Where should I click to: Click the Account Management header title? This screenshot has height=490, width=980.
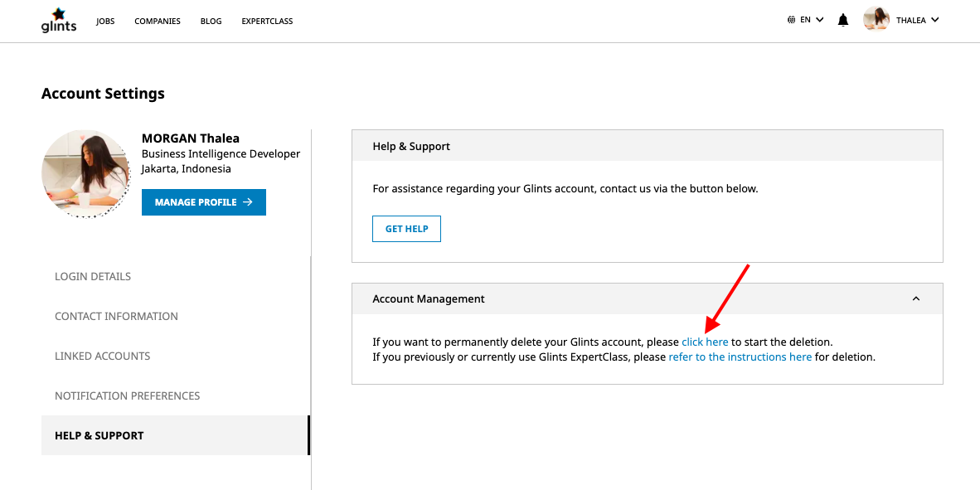pyautogui.click(x=429, y=298)
